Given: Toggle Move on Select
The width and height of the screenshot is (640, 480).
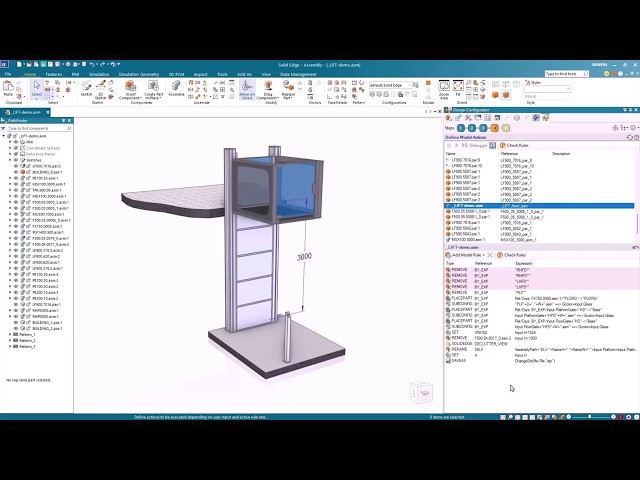Looking at the screenshot, I should [247, 90].
